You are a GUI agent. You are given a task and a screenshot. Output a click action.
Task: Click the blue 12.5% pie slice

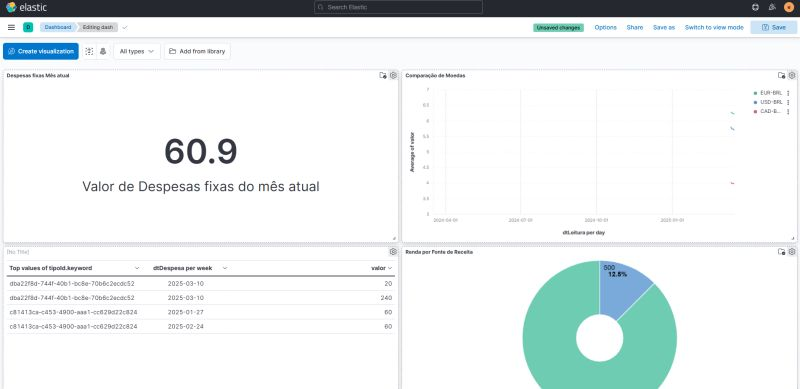click(x=622, y=289)
